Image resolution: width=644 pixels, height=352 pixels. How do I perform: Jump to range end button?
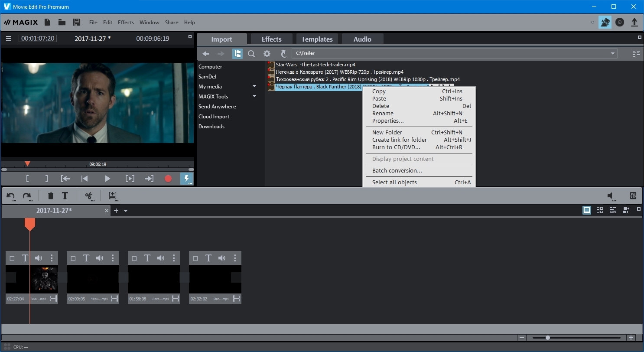pyautogui.click(x=149, y=179)
